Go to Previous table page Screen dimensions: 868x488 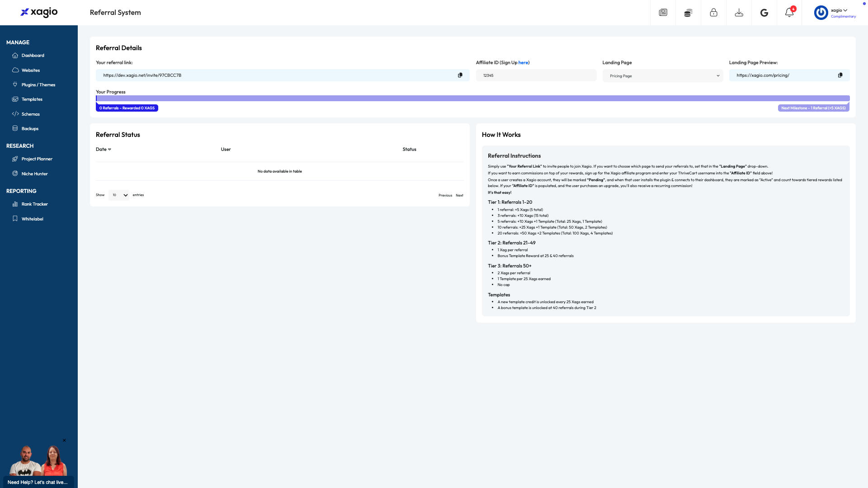click(445, 196)
